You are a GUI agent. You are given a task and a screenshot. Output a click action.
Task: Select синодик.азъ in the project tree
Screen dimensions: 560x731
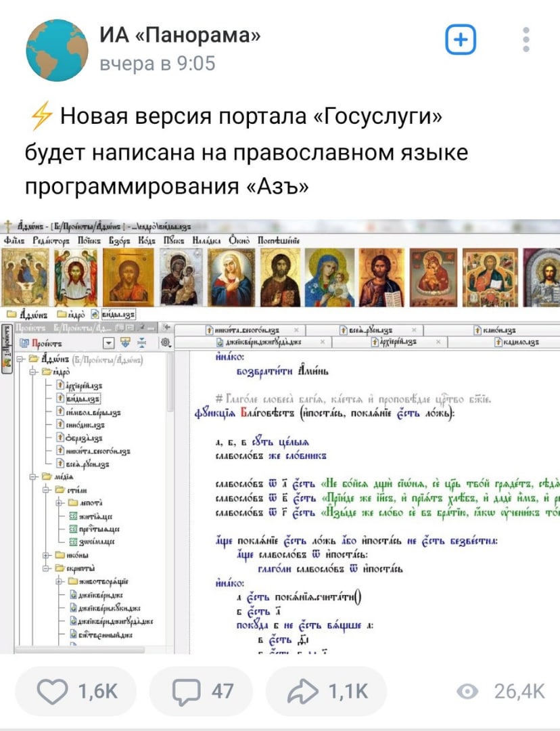(80, 424)
